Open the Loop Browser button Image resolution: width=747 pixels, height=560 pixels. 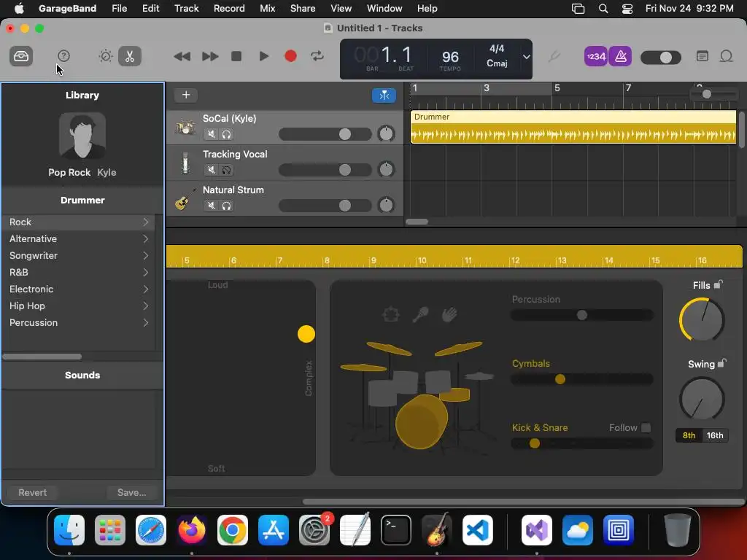click(x=726, y=56)
